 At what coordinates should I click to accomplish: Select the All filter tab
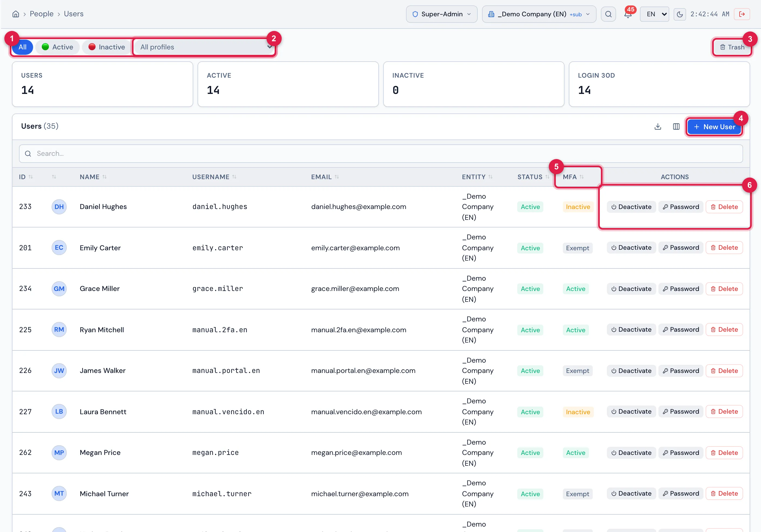click(23, 47)
